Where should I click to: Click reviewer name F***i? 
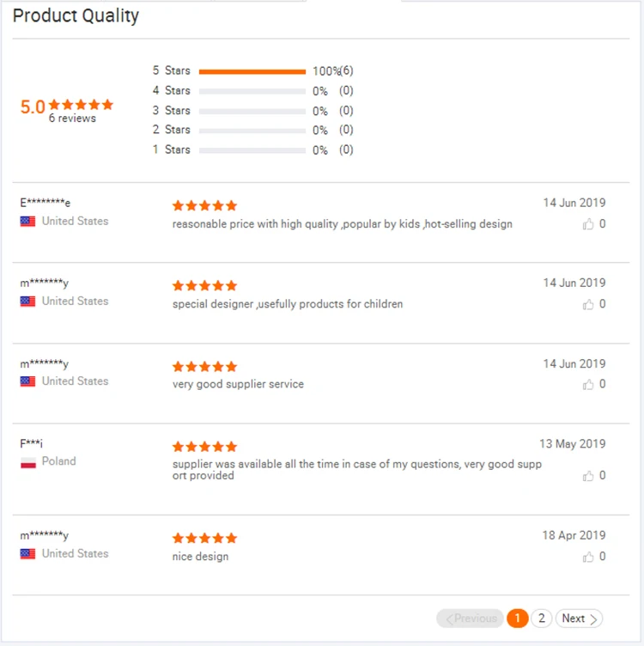32,444
